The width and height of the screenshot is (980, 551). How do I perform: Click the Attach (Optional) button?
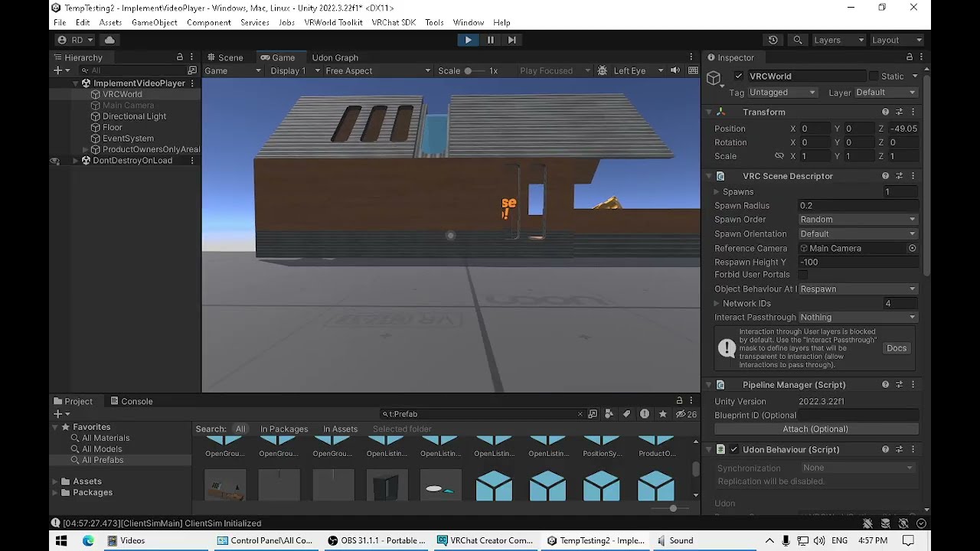pyautogui.click(x=815, y=429)
